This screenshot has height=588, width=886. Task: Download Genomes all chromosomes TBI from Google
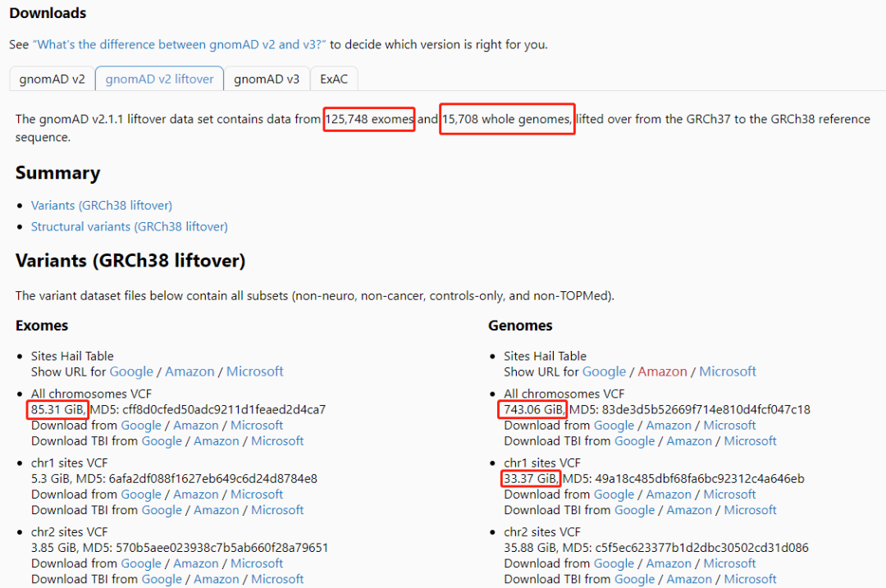point(634,441)
